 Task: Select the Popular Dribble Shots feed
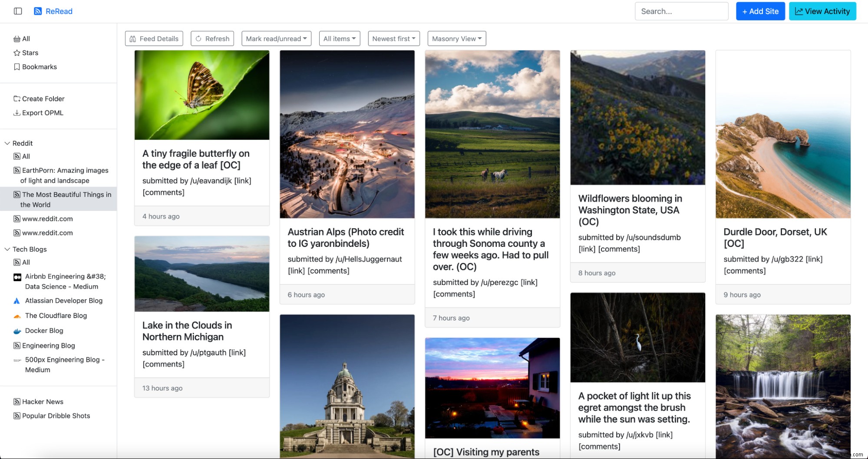[x=56, y=416]
